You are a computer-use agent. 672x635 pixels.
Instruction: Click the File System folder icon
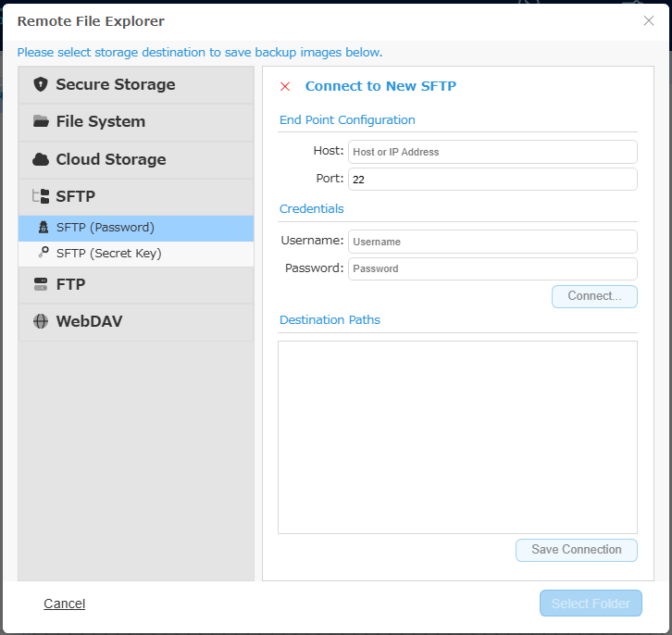pyautogui.click(x=41, y=121)
